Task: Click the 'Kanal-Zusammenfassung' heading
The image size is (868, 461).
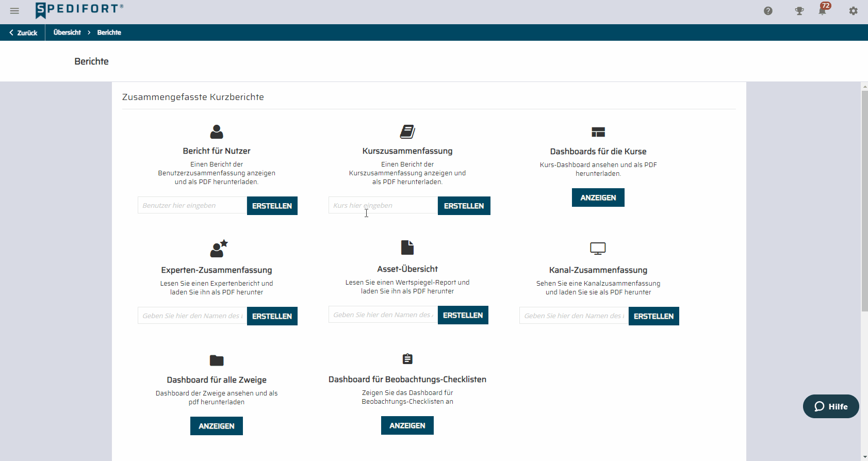Action: click(598, 270)
